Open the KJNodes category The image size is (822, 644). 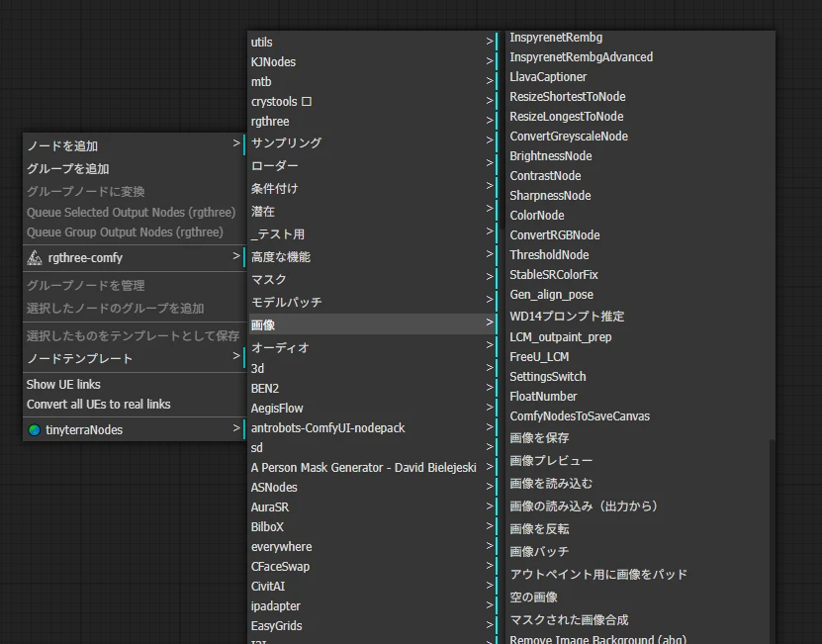(273, 61)
